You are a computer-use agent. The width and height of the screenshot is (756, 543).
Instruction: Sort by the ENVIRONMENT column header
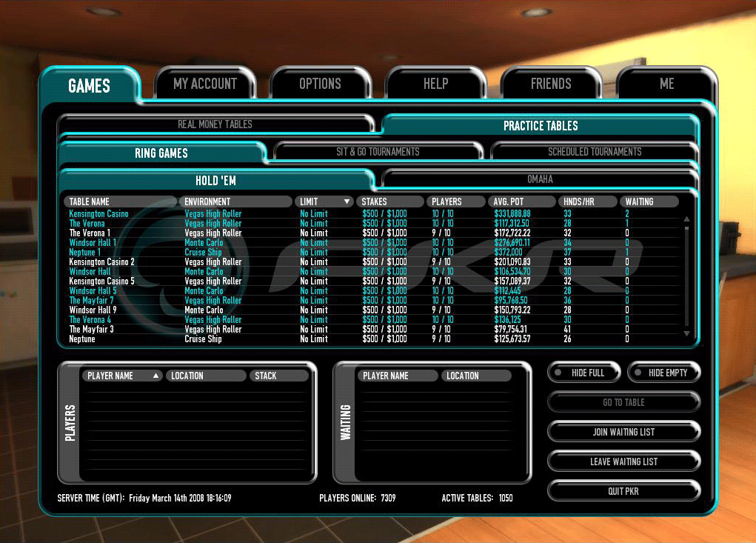point(235,201)
